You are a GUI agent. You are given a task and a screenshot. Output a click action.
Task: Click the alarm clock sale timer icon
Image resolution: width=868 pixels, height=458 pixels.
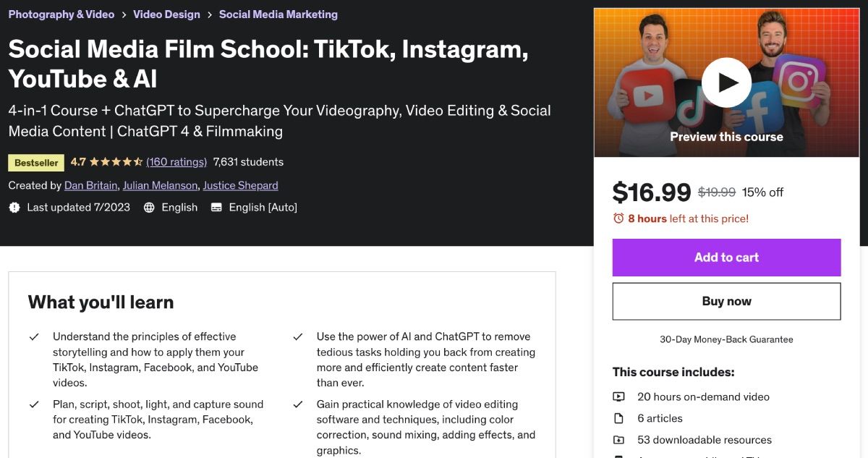tap(617, 218)
